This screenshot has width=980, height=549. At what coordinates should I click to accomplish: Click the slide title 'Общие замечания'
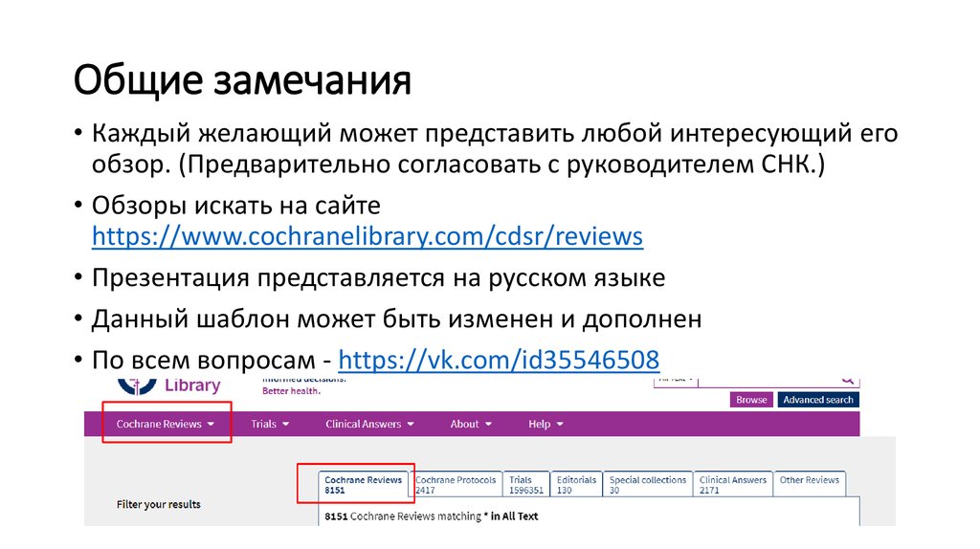coord(242,80)
